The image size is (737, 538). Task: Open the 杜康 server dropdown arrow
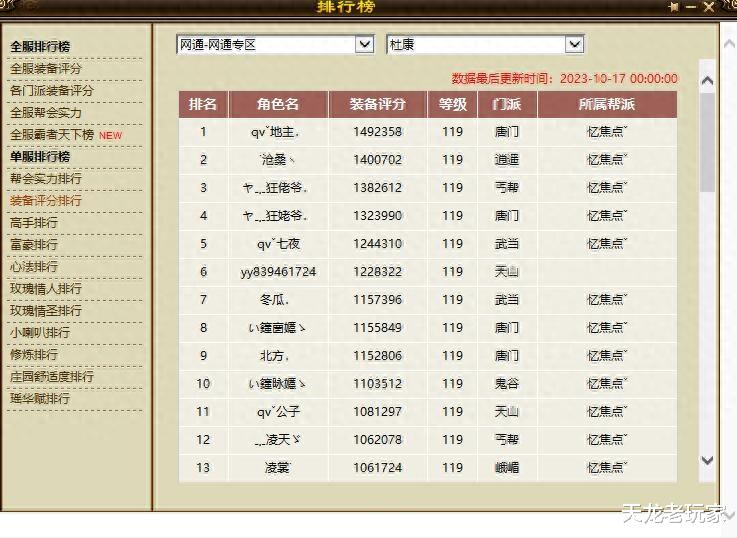(574, 45)
